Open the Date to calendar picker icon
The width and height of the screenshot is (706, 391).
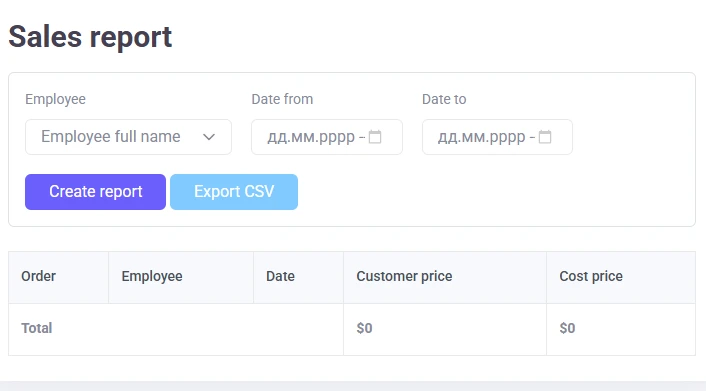(x=545, y=136)
